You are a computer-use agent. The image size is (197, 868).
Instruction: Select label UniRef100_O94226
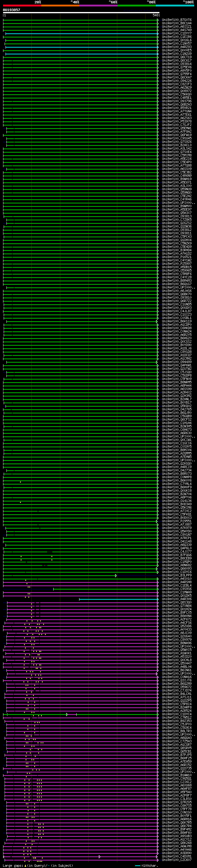[176, 81]
